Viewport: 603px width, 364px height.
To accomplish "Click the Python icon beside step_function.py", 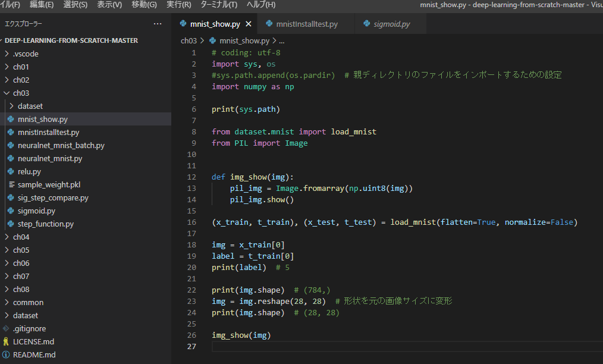I will click(11, 224).
